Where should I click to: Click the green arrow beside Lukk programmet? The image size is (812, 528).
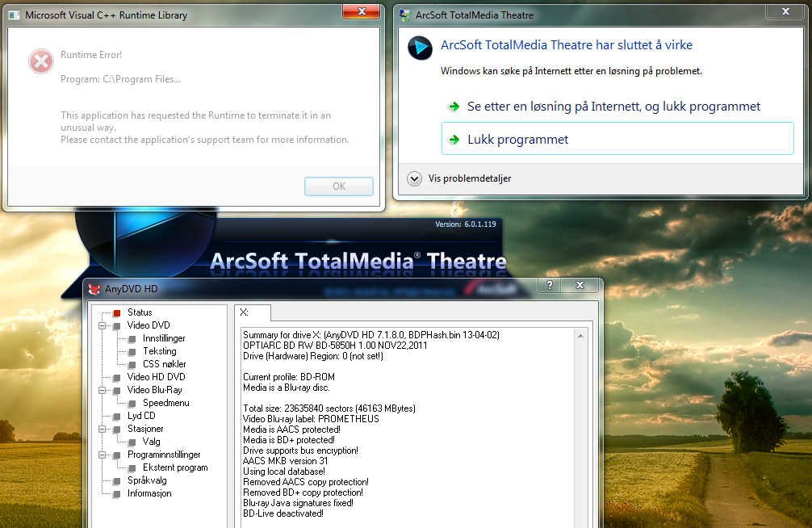454,140
